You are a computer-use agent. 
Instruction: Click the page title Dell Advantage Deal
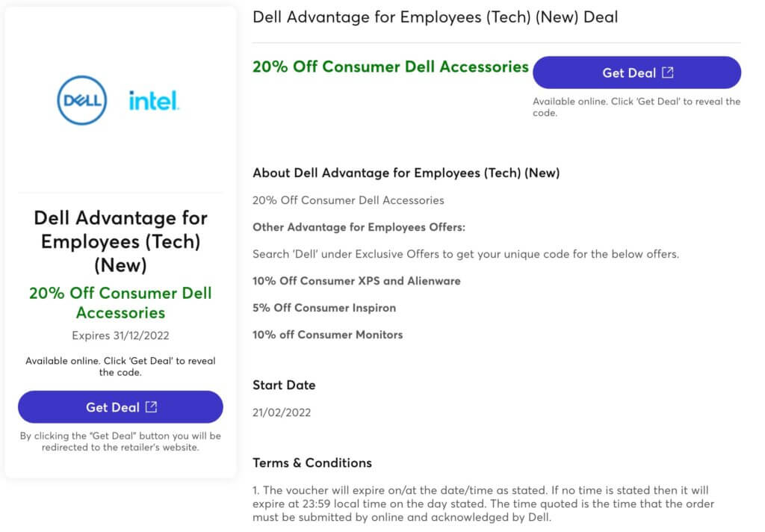(x=436, y=17)
